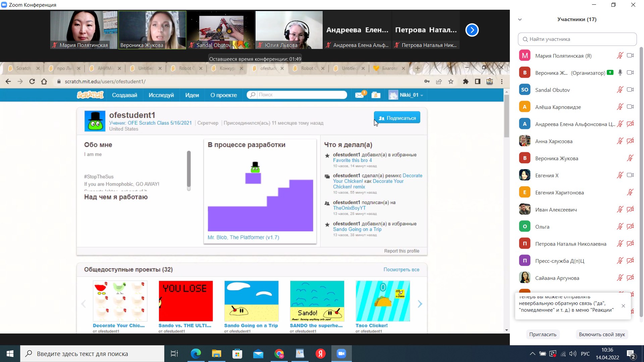Click browser reload page icon
This screenshot has height=362, width=644.
(x=32, y=81)
